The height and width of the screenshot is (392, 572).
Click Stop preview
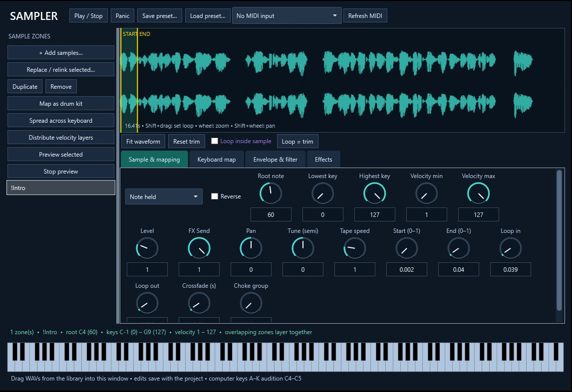61,172
